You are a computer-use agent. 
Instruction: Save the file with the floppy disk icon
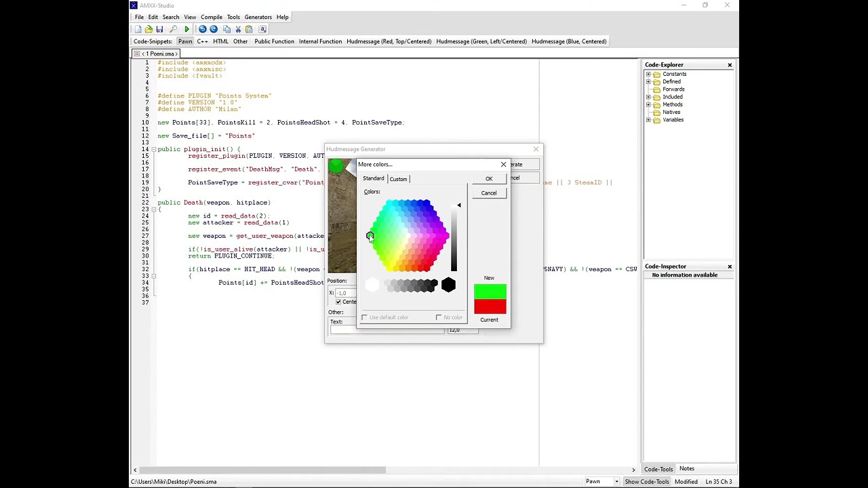point(159,29)
